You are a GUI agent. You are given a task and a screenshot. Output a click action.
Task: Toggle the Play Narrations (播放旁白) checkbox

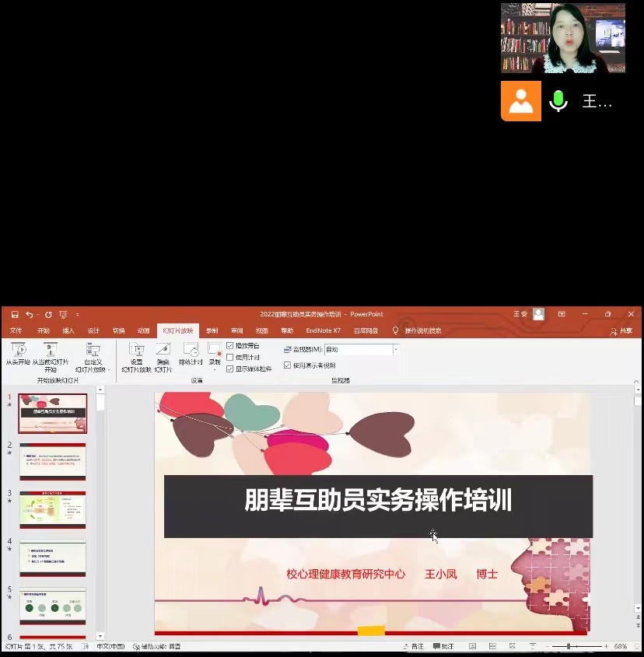230,345
